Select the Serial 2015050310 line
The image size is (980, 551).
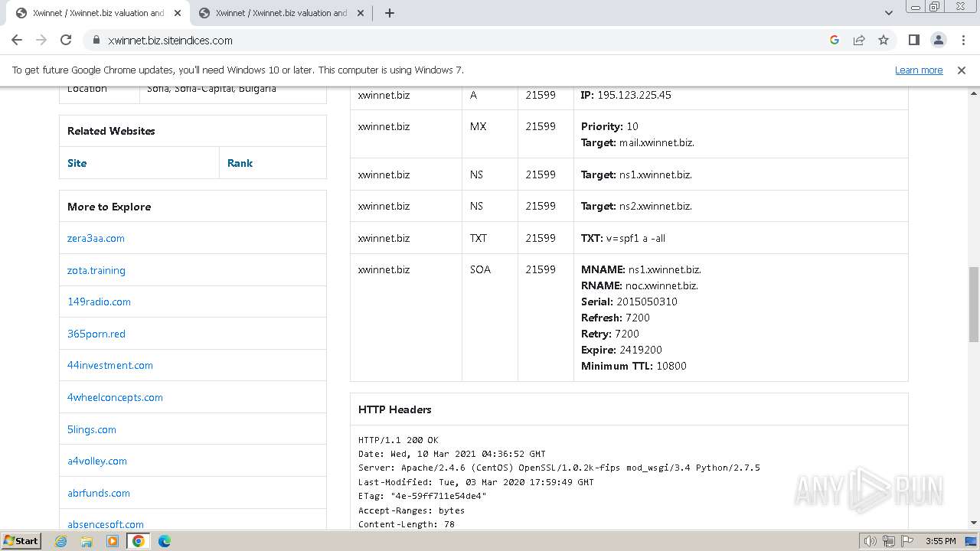point(629,302)
